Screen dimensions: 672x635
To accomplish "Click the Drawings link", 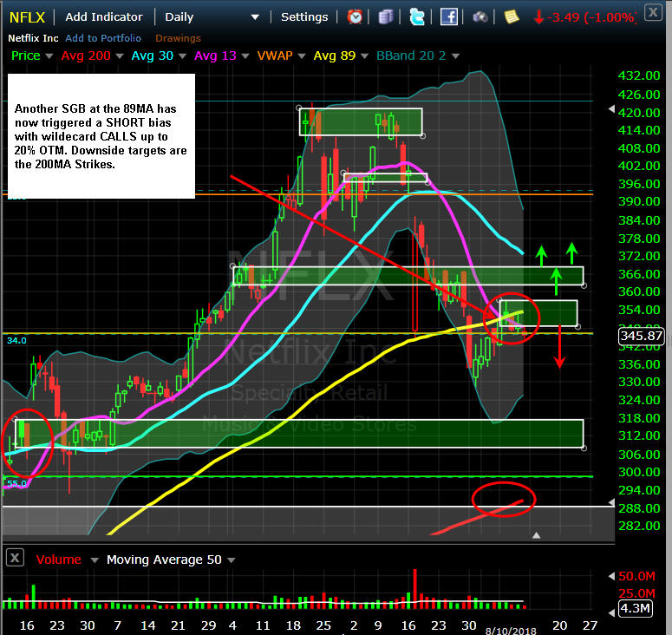I will (x=178, y=38).
